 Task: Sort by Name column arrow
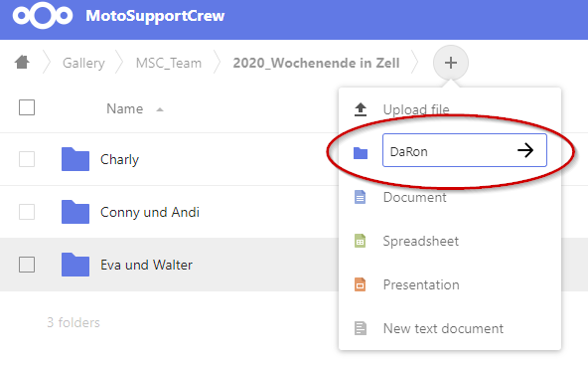160,109
